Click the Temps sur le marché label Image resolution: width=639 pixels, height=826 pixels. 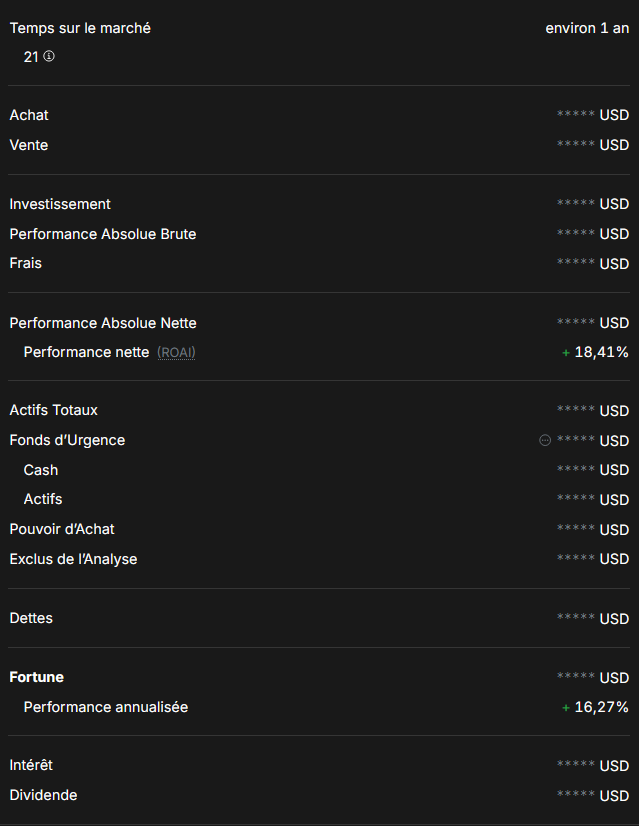click(80, 28)
